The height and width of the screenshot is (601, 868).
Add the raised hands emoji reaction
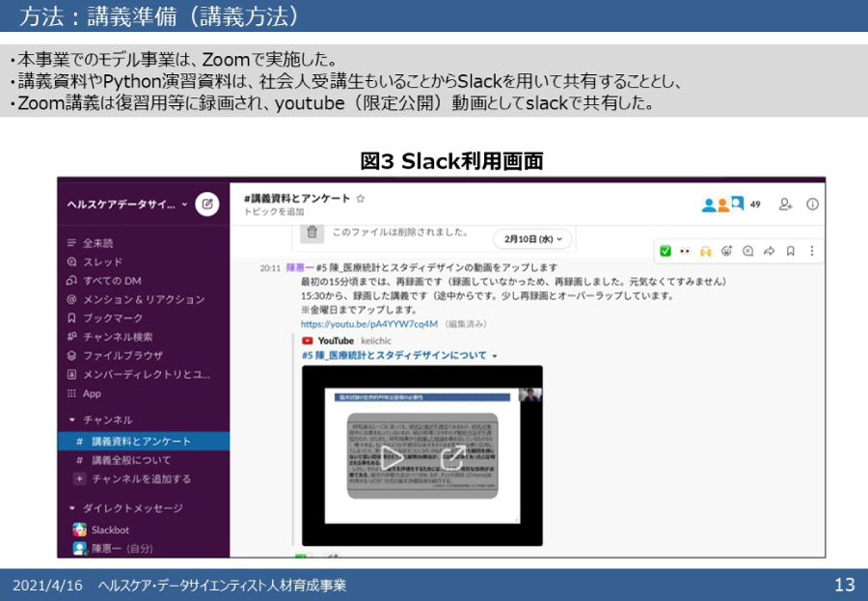pos(705,251)
